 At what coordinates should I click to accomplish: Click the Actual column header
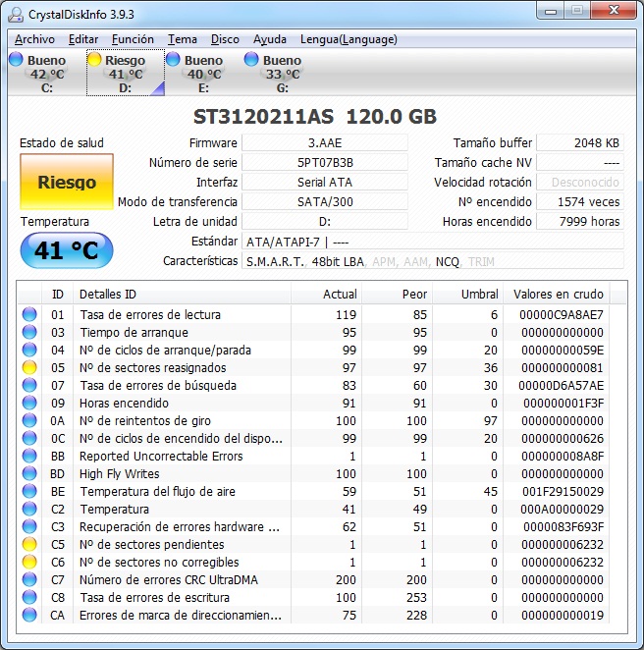[327, 294]
